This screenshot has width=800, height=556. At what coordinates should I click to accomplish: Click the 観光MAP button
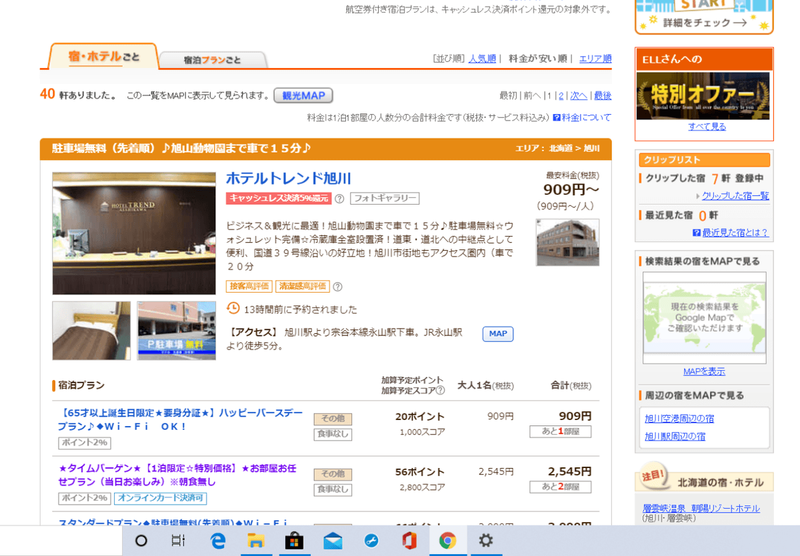pyautogui.click(x=304, y=95)
